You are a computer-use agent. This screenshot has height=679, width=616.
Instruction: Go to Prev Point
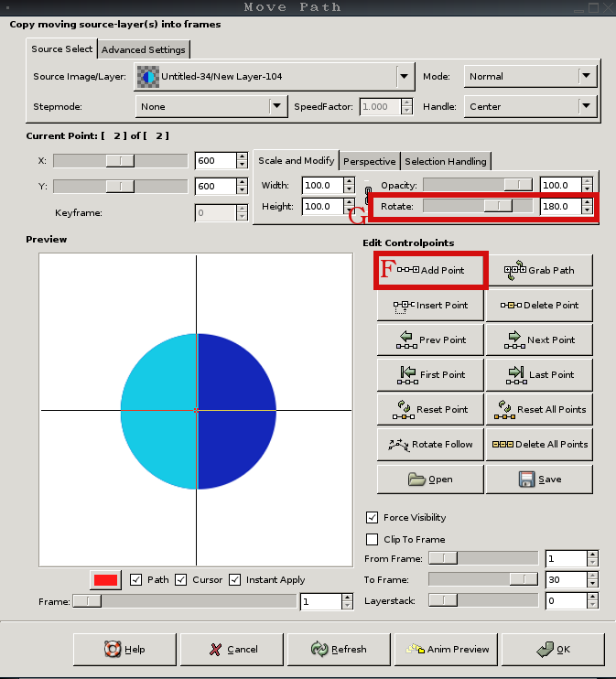[x=430, y=339]
